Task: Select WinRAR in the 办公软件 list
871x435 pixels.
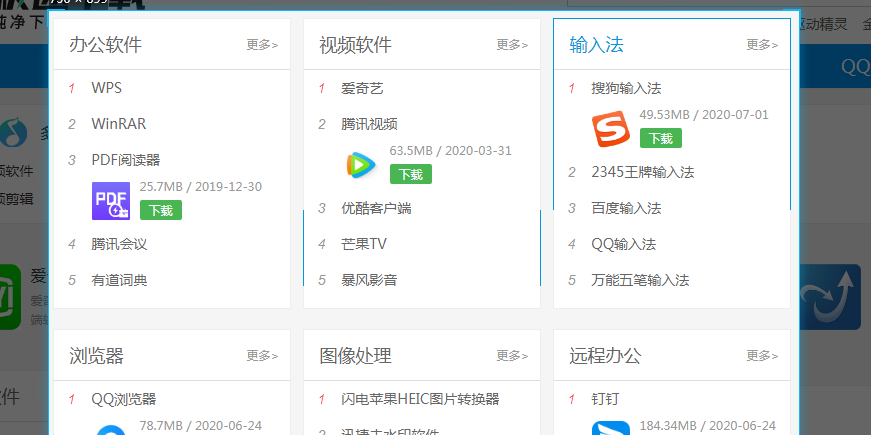Action: tap(119, 124)
